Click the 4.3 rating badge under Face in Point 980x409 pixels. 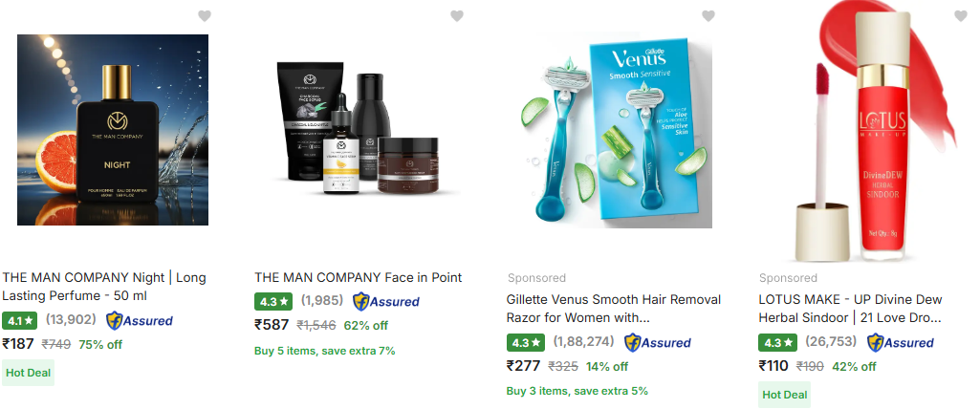pos(273,302)
